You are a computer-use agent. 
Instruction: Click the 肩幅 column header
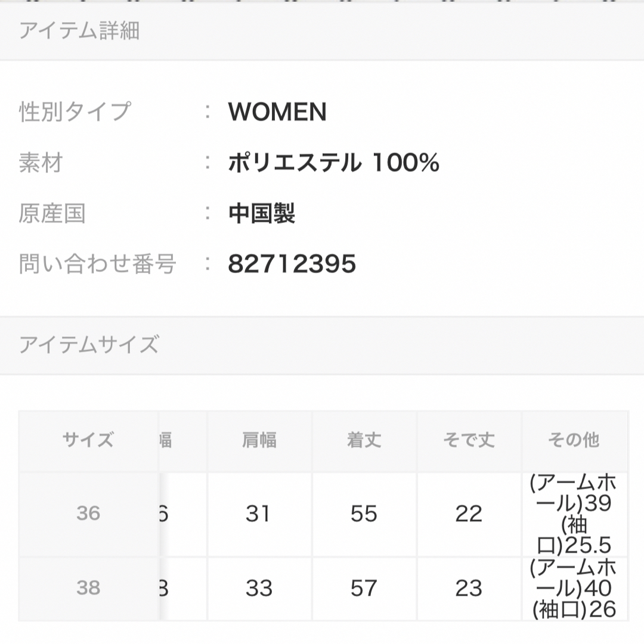(x=259, y=440)
